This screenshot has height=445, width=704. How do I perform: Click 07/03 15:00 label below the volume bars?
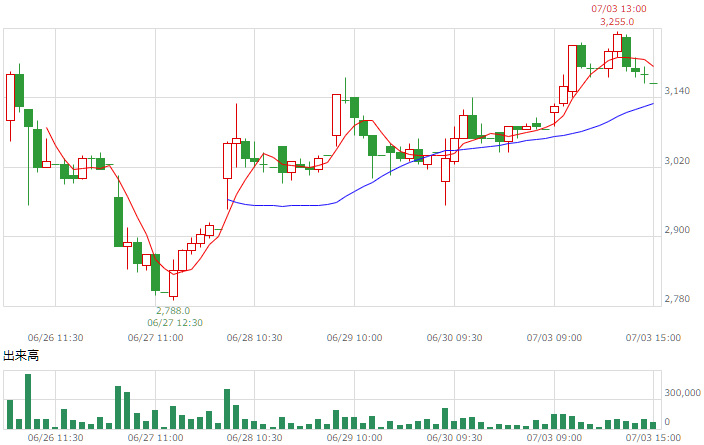point(653,437)
